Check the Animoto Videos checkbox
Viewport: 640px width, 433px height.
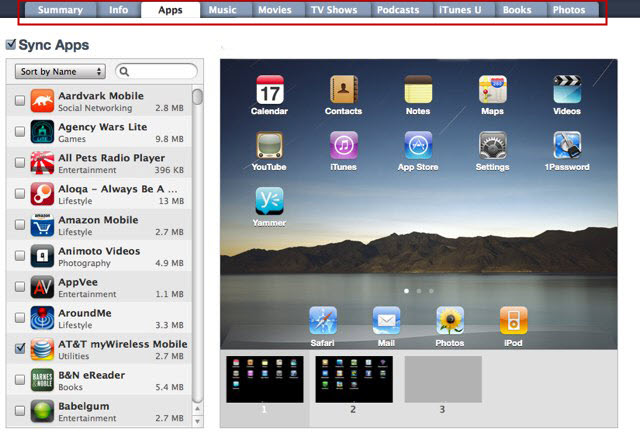(20, 255)
